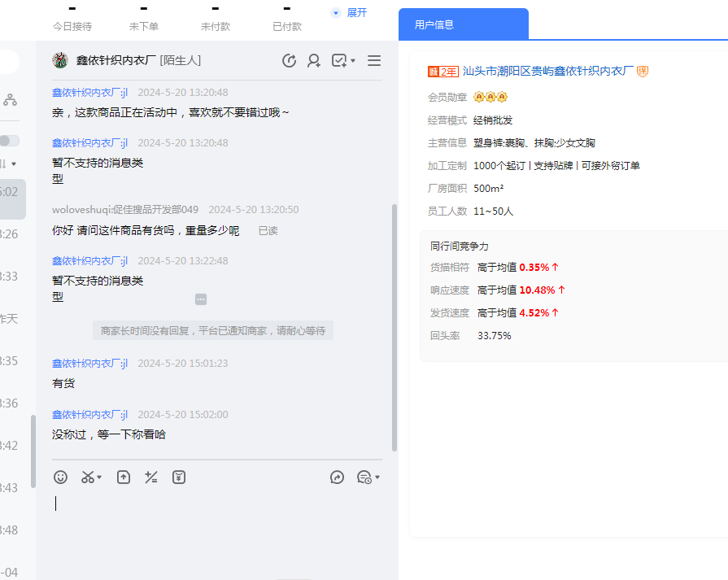Open the calculator icon in chat toolbar
Screen dimensions: 728x580
pos(150,478)
